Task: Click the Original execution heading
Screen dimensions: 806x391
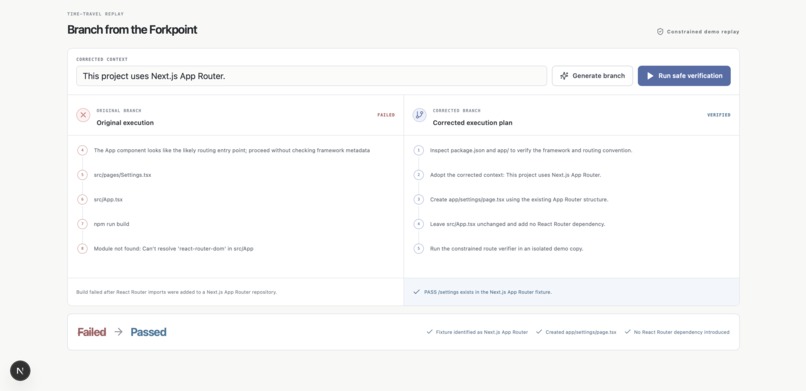Action: pyautogui.click(x=125, y=123)
